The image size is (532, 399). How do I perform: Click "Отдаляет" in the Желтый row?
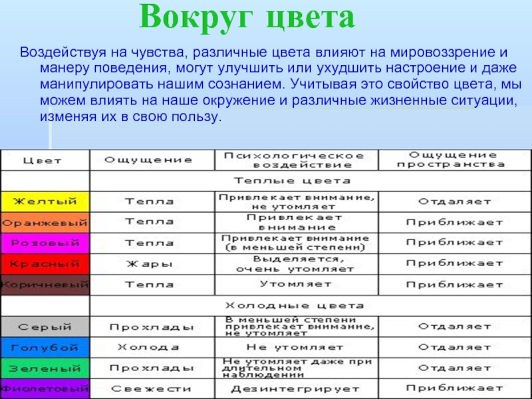pos(455,201)
